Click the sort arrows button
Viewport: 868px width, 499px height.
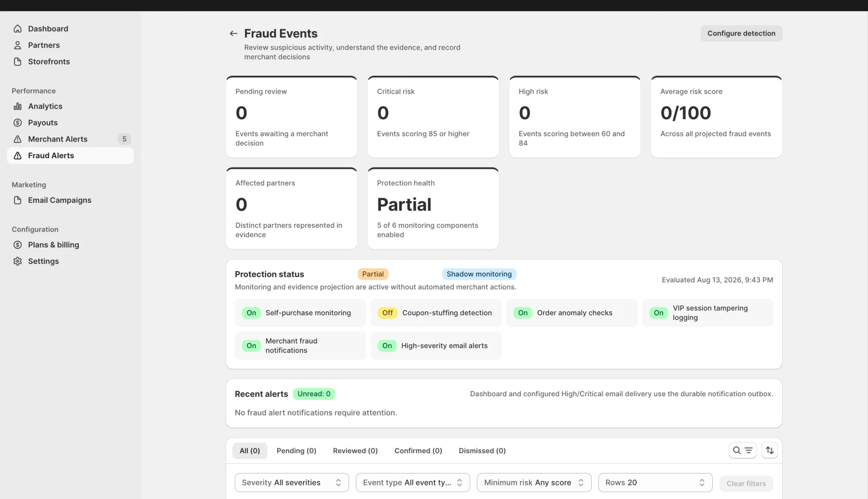click(x=770, y=450)
